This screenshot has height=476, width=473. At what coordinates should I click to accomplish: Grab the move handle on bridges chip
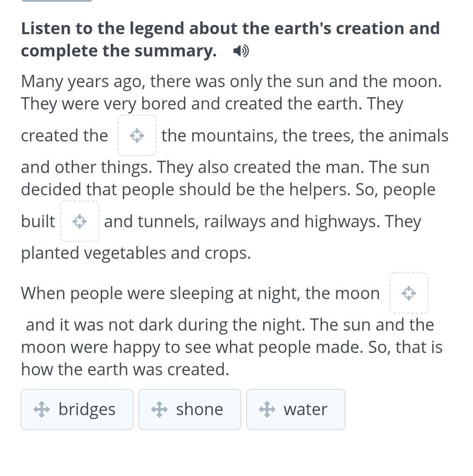(42, 409)
